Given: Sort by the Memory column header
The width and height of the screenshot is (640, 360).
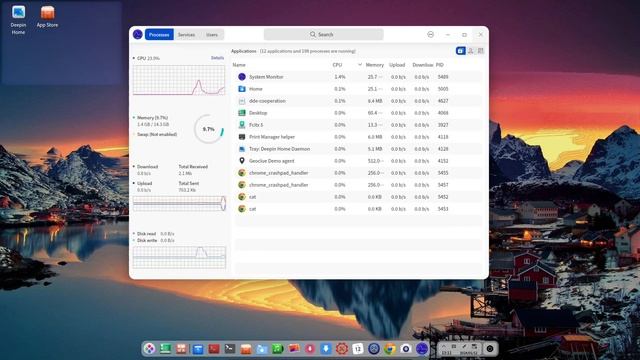Looking at the screenshot, I should pyautogui.click(x=374, y=65).
